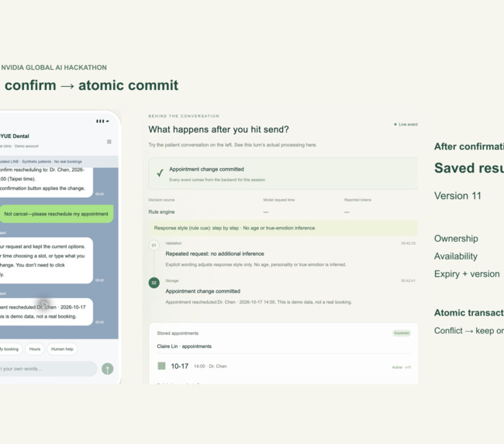Screen dimensions: 504x444
Task: Tap the booking quick reply chip
Action: (x=10, y=349)
